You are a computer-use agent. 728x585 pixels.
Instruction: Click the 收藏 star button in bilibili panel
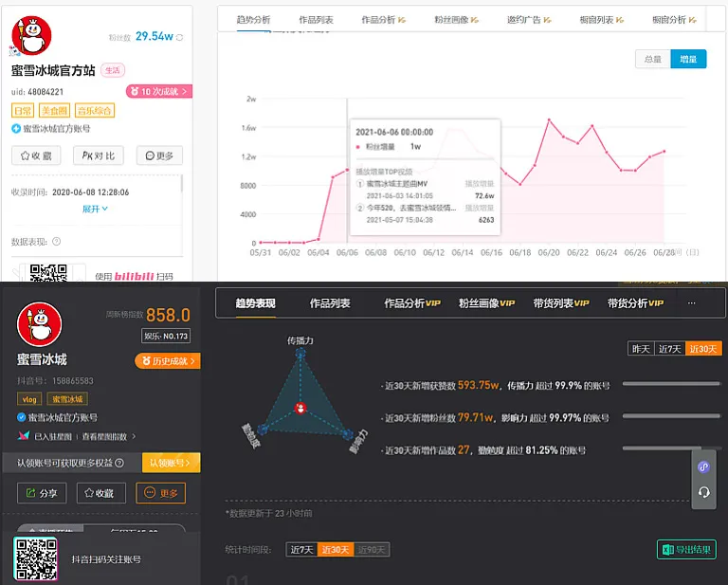click(x=36, y=155)
